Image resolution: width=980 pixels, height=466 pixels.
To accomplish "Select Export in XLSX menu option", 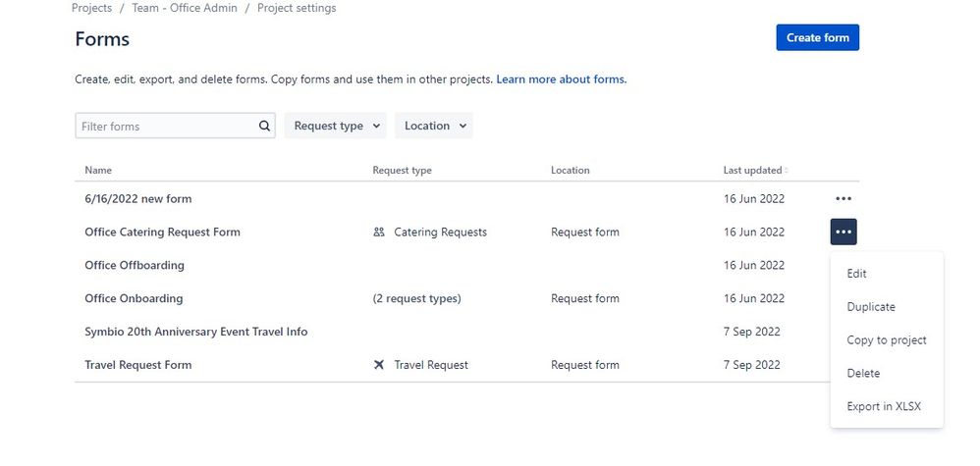I will [x=884, y=407].
